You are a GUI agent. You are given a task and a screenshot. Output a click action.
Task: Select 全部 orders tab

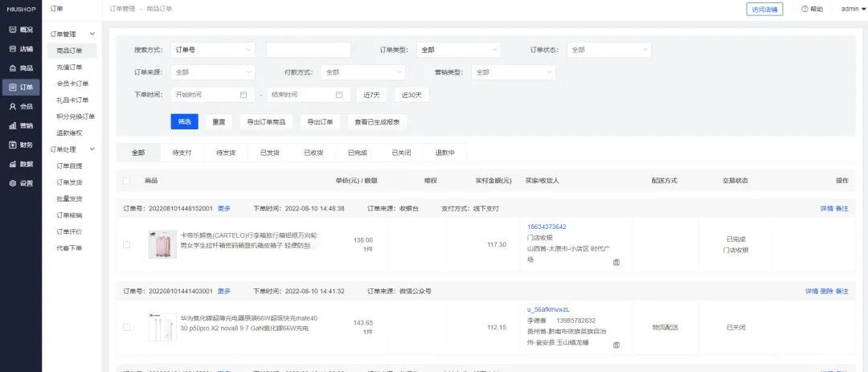pos(138,153)
